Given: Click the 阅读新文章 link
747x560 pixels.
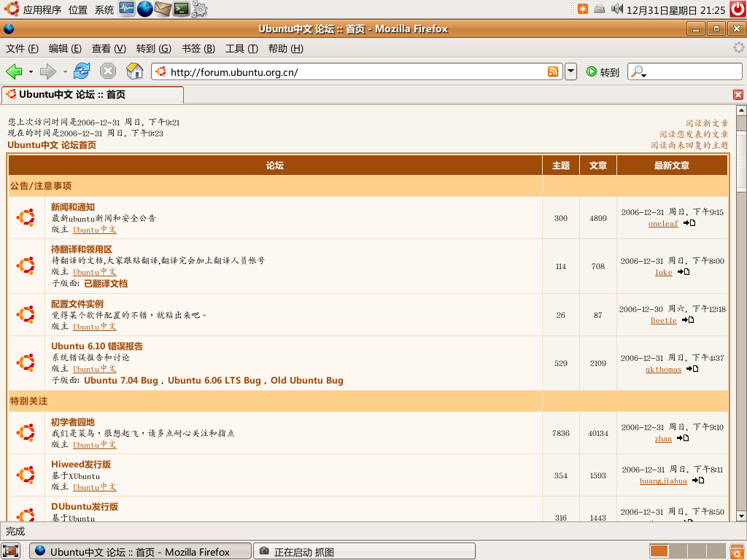Looking at the screenshot, I should pyautogui.click(x=707, y=123).
